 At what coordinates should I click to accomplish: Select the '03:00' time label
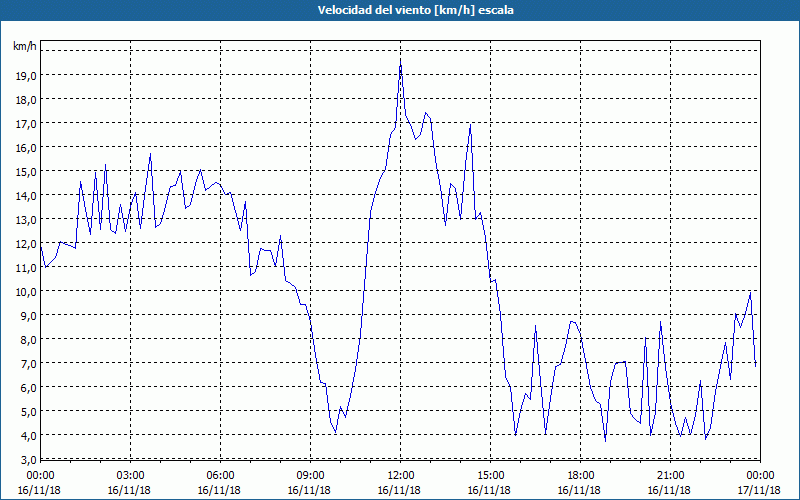130,476
